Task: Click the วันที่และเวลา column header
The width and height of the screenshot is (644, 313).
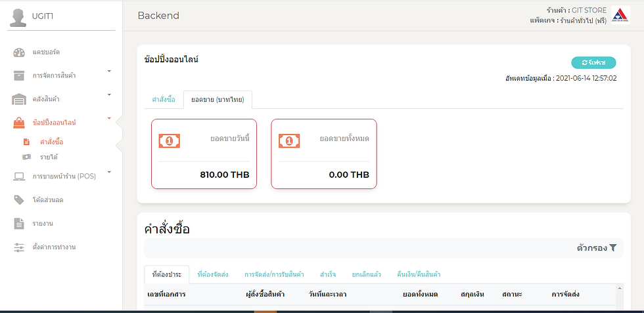Action: (x=328, y=295)
